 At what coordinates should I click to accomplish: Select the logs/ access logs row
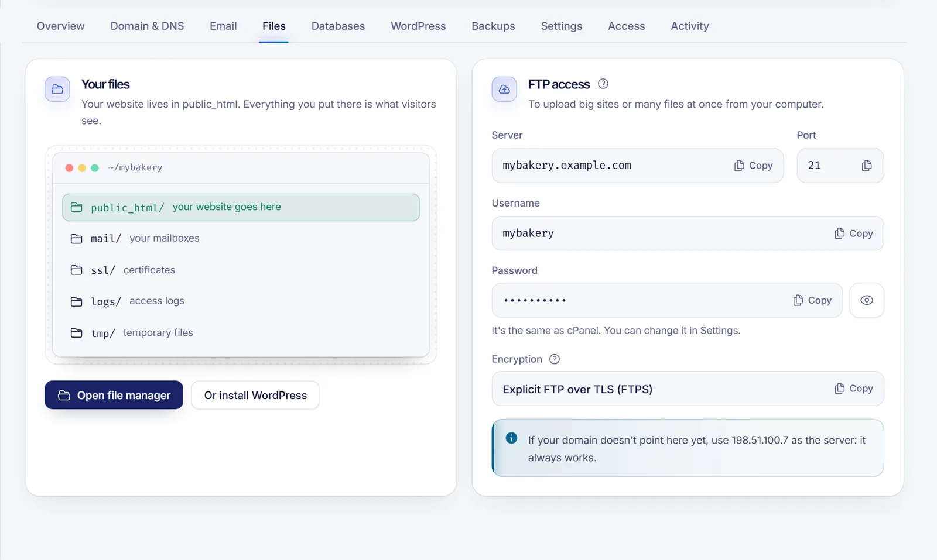241,301
